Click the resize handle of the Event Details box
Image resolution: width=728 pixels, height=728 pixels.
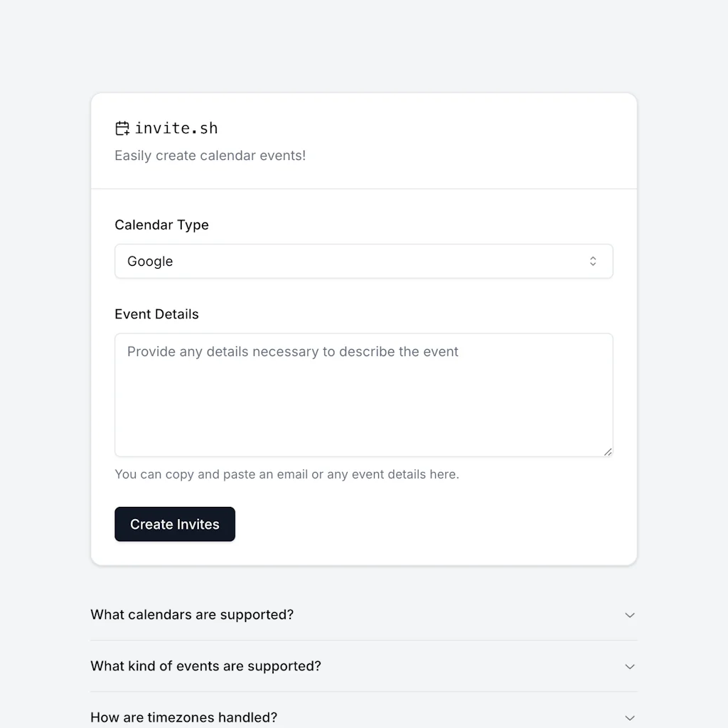[608, 451]
